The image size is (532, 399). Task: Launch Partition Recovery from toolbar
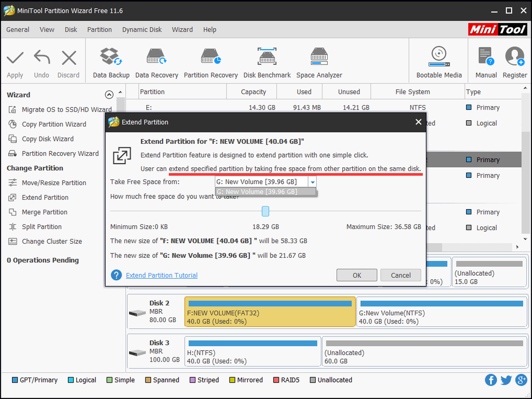point(211,57)
